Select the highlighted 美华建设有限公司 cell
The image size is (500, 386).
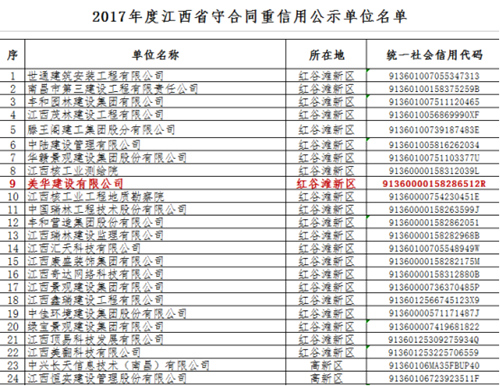[x=155, y=184]
